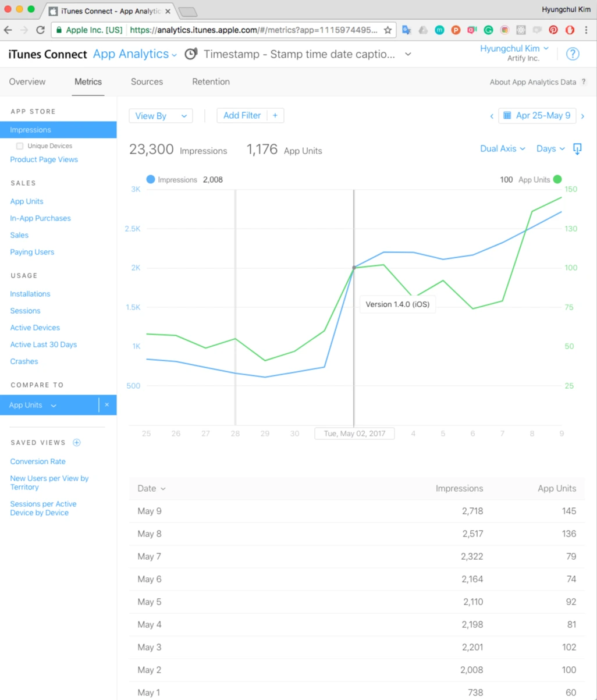Click the blue Impressions legend dot
Screen dimensions: 597x700
pos(151,180)
